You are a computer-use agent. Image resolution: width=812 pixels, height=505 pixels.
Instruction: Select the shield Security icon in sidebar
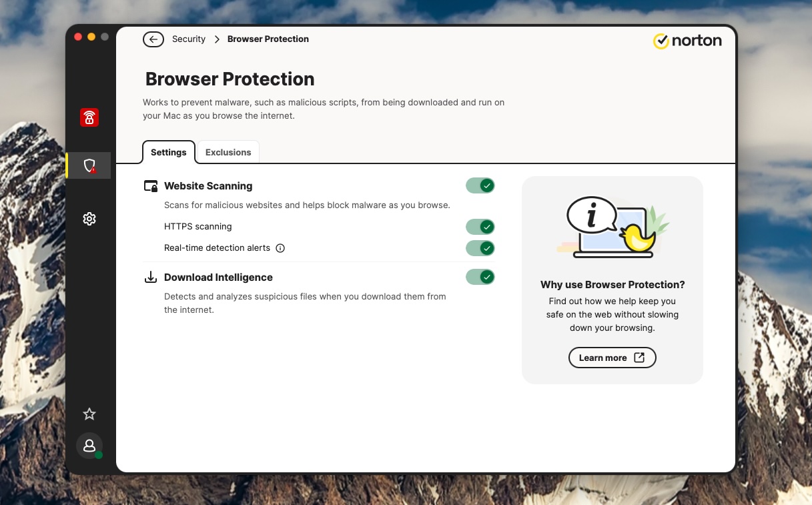89,165
